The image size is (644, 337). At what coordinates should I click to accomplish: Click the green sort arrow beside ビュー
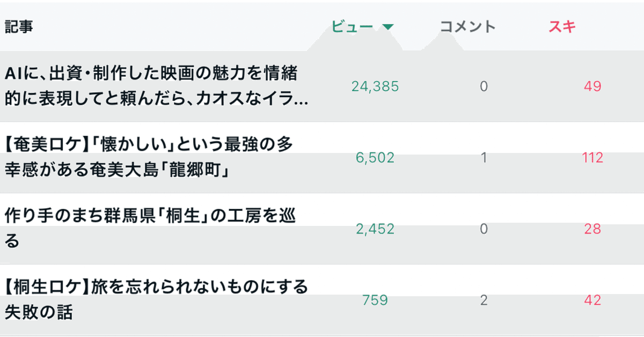coord(389,27)
